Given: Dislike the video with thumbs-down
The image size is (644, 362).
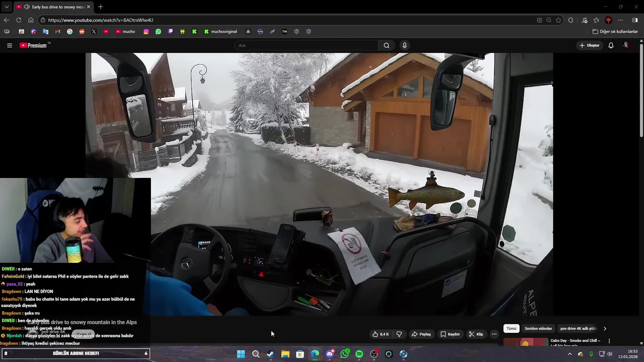Looking at the screenshot, I should tap(399, 334).
